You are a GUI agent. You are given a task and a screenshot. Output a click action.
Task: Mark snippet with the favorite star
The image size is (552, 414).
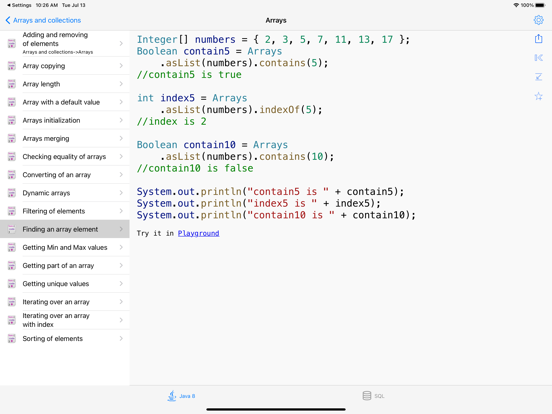pyautogui.click(x=538, y=96)
